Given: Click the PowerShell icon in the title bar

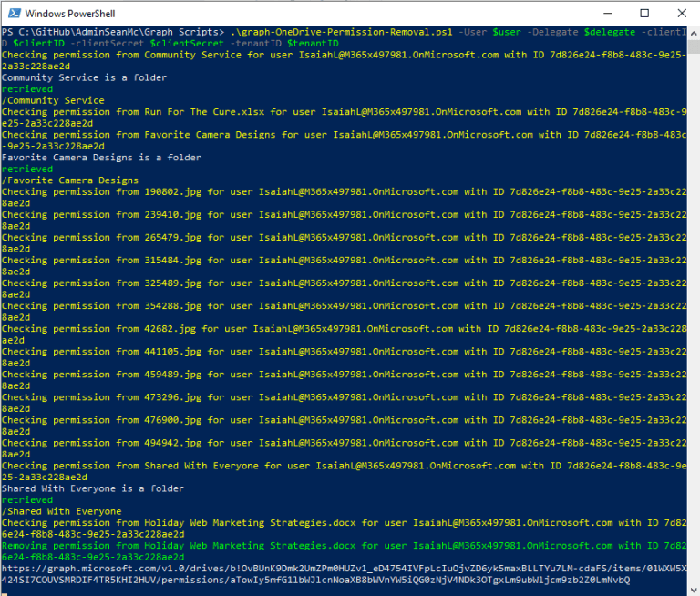Looking at the screenshot, I should 15,14.
